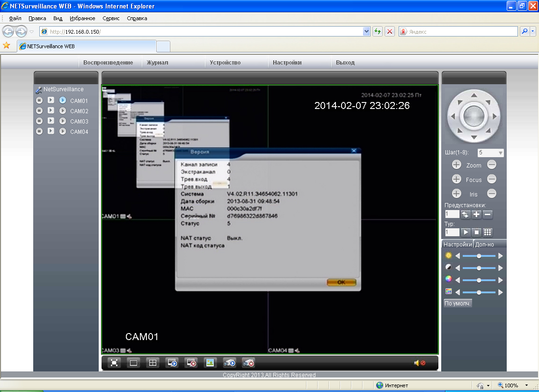Click the plus button beside Zoom
Screen dimensions: 539x392
[457, 165]
